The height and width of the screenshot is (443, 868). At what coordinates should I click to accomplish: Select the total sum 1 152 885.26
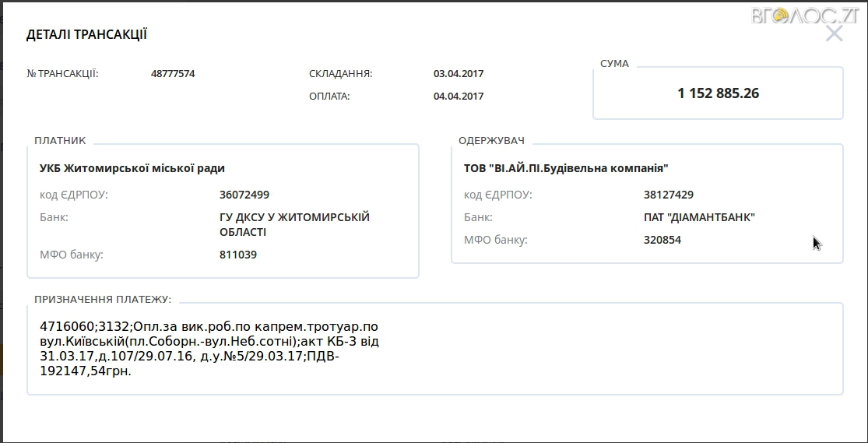(x=718, y=93)
